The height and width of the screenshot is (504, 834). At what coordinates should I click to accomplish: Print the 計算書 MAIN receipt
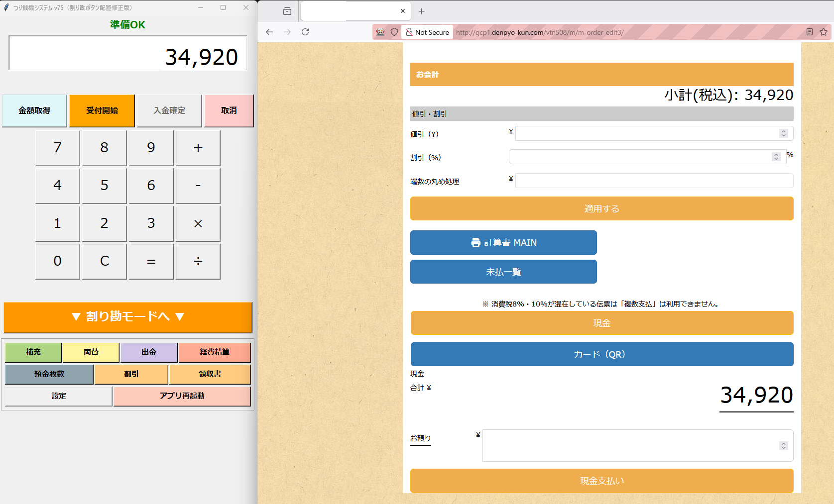tap(503, 242)
